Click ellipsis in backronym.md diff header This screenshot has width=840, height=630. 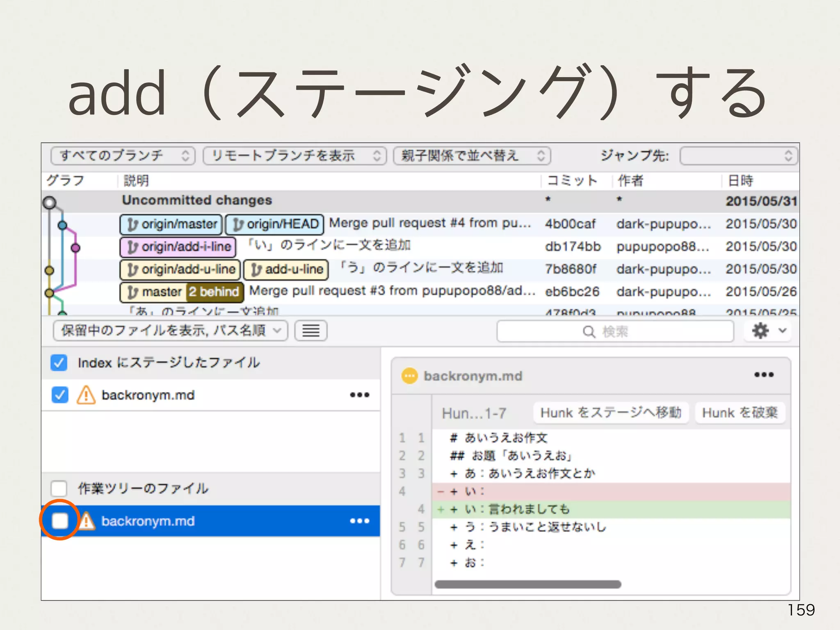(x=764, y=375)
